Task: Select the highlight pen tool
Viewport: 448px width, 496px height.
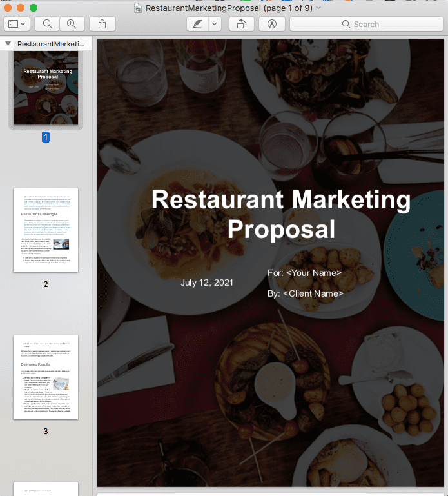Action: [197, 24]
